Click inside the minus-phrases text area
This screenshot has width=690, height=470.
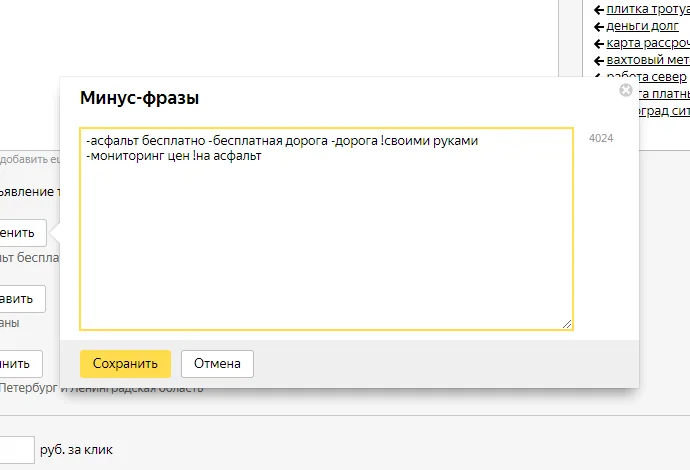(327, 229)
